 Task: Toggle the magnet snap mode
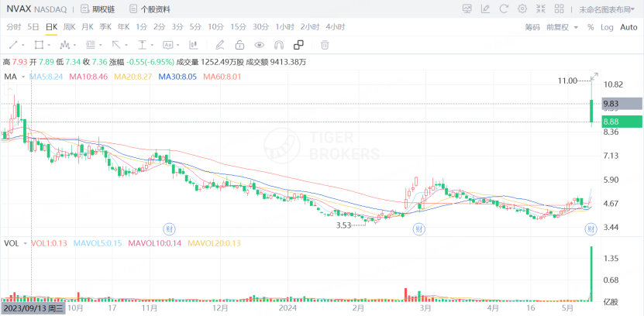279,44
